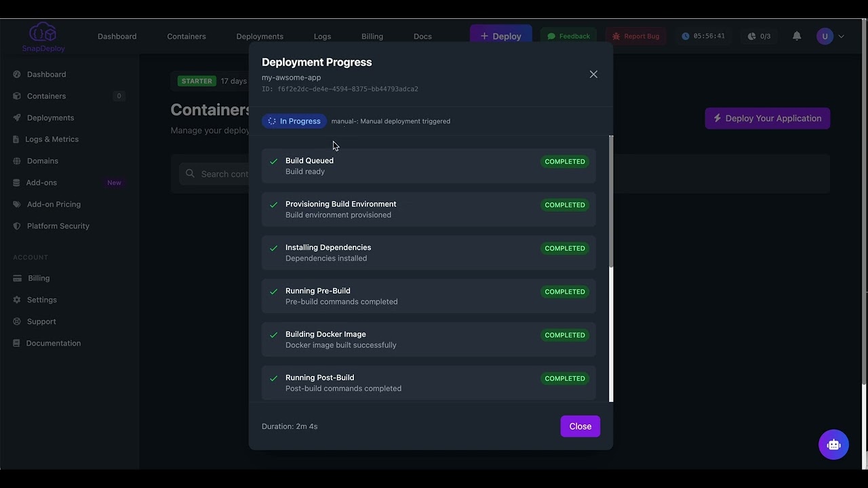Click Pre-build commands completed text
Screen dimensions: 868x488
[342, 302]
